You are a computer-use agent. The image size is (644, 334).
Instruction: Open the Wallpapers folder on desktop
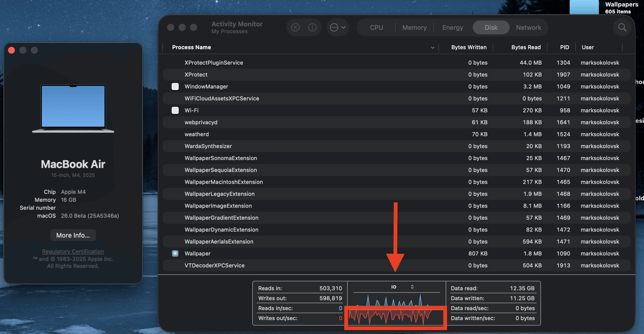(x=584, y=7)
